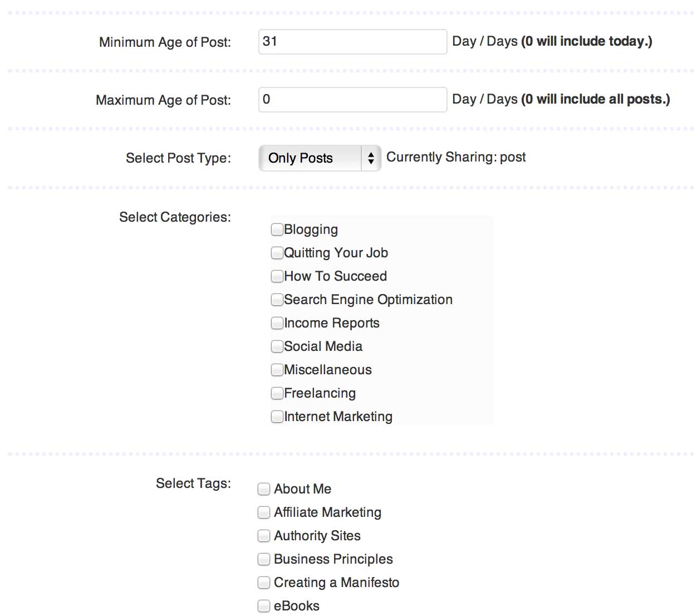Click the Only Posts dropdown arrows
Screen dimensions: 697x616
click(371, 158)
